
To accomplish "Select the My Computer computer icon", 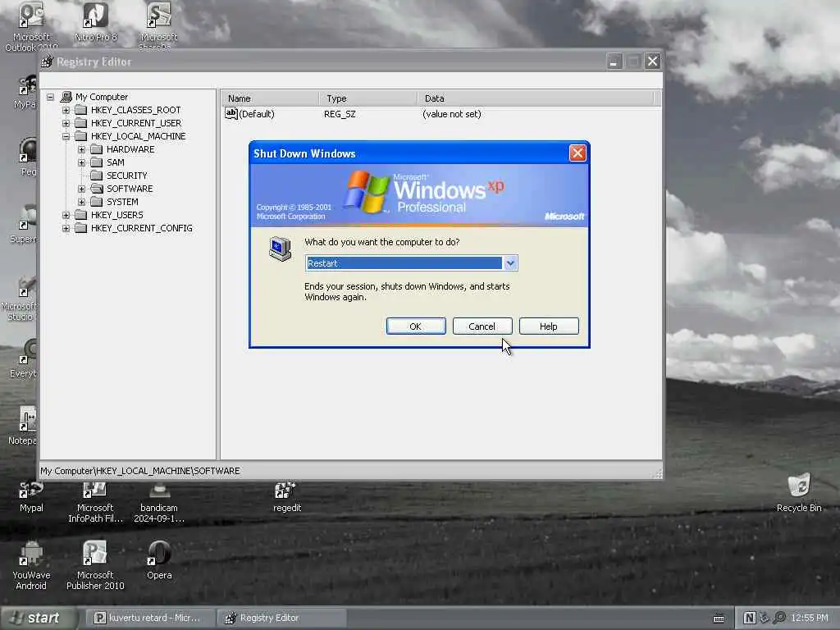I will click(x=66, y=97).
